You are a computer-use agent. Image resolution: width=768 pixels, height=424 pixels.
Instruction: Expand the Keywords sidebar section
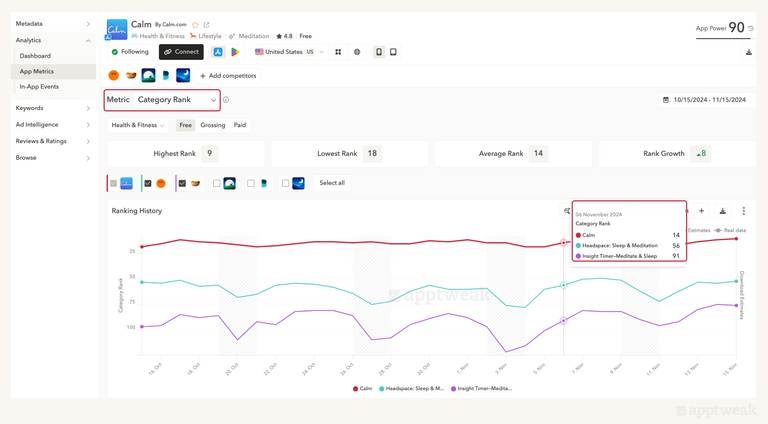point(53,108)
